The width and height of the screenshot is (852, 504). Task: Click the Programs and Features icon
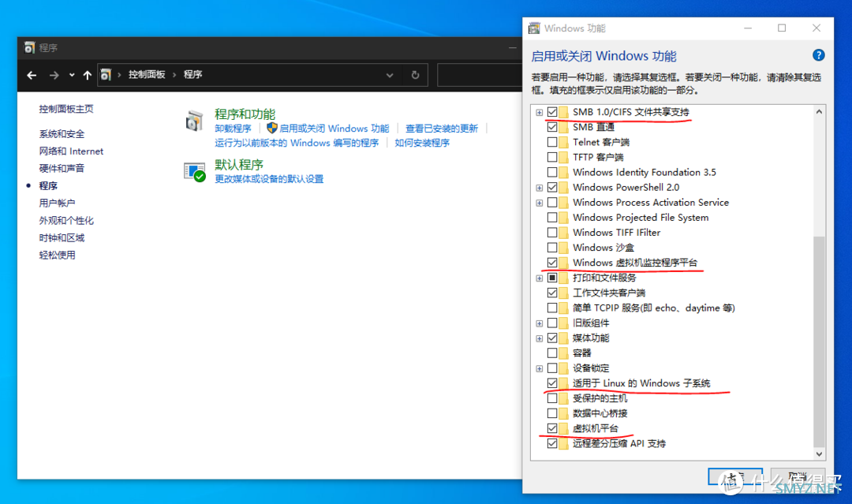tap(194, 121)
